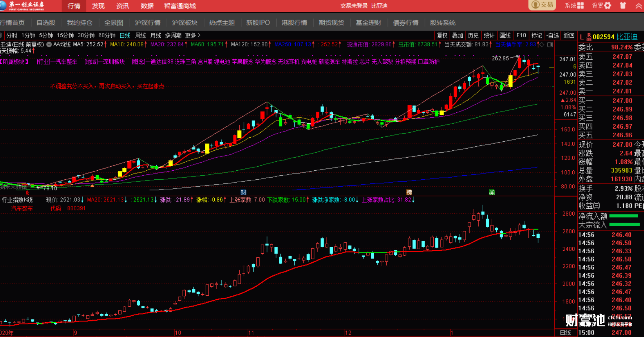Image resolution: width=644 pixels, height=337 pixels.
Task: Open 期货现货 futures page
Action: coord(331,23)
